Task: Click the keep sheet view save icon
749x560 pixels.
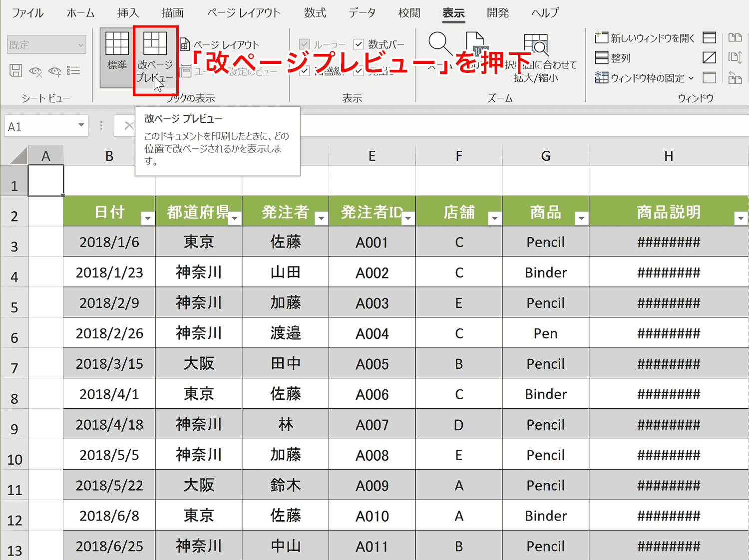Action: pyautogui.click(x=16, y=71)
